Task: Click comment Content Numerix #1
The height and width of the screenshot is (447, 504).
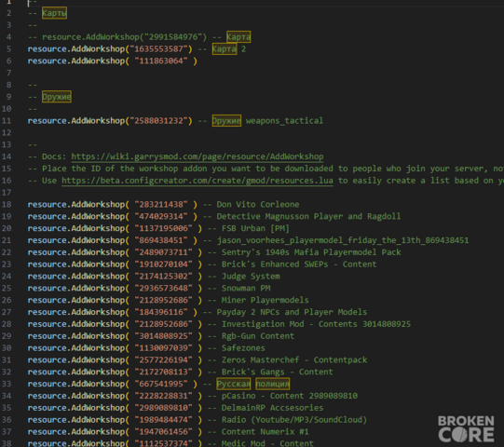Action: [266, 432]
